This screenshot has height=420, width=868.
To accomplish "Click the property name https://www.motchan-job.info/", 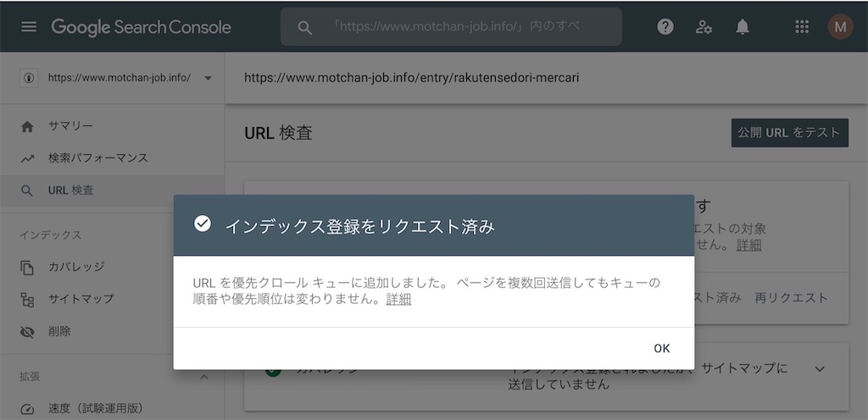I will pos(120,78).
